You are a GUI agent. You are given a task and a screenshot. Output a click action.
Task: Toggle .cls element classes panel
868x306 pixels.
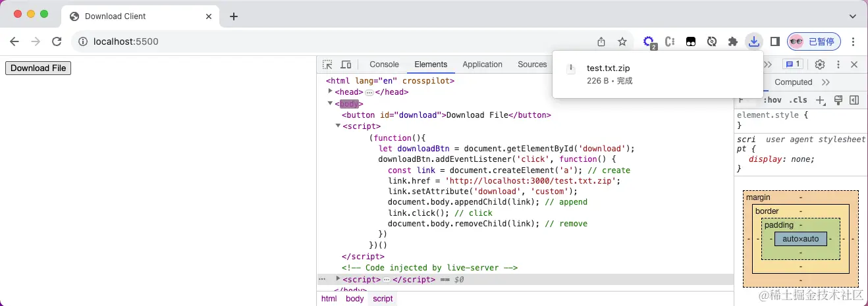[x=798, y=100]
